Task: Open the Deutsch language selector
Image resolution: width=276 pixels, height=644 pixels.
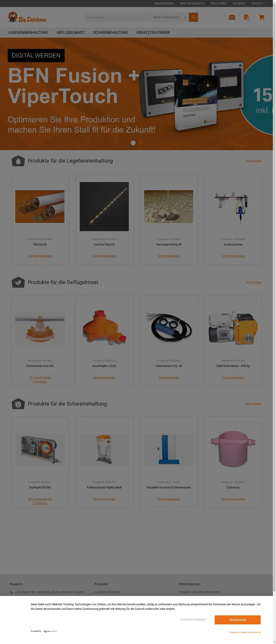Action: [x=258, y=3]
